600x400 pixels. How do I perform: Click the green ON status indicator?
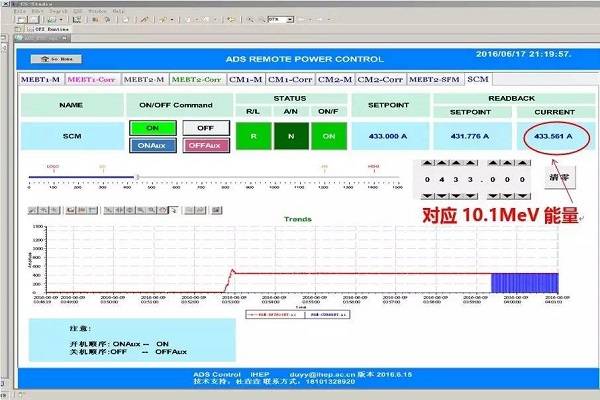pyautogui.click(x=327, y=136)
